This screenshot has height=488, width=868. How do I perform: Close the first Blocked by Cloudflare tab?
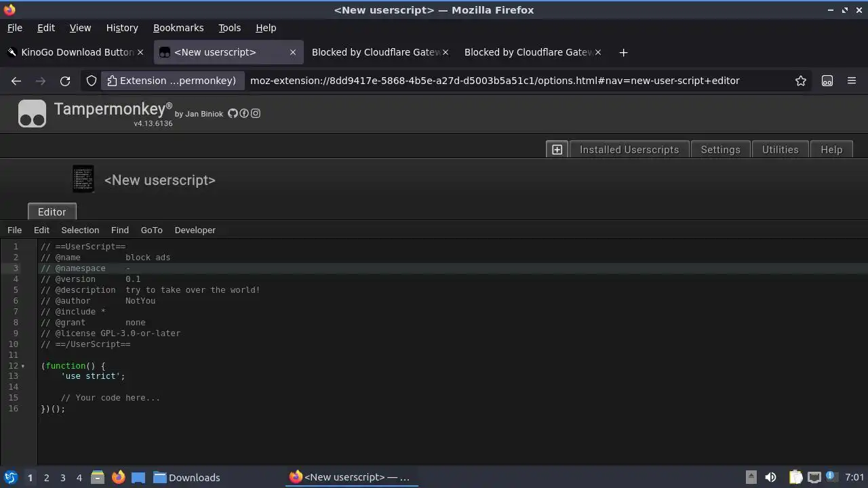[446, 52]
